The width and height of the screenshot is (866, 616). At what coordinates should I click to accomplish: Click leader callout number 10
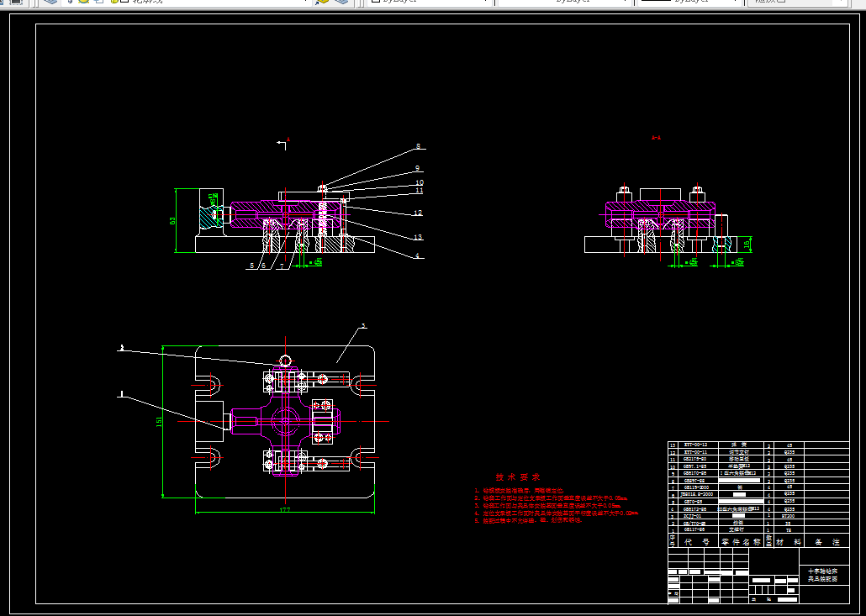point(420,182)
